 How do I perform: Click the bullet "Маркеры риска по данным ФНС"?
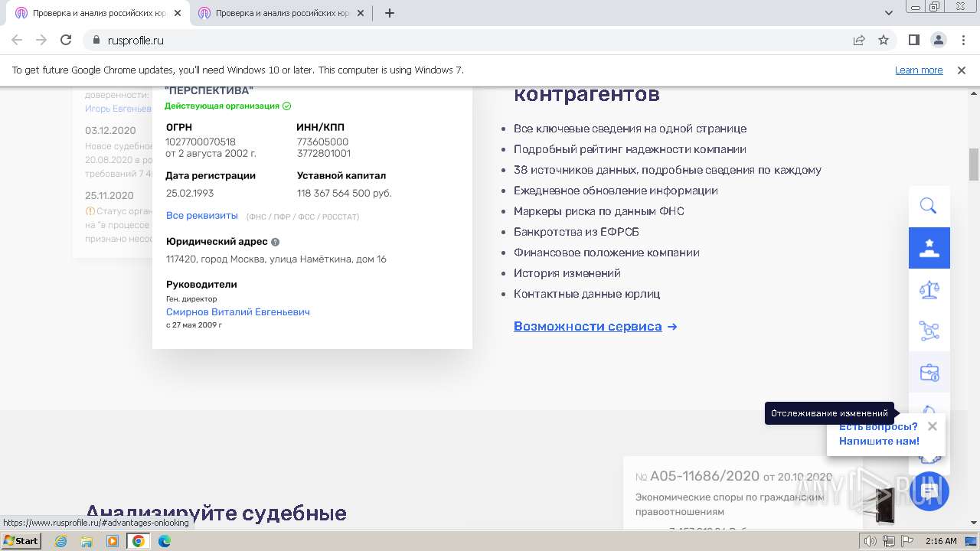[599, 211]
